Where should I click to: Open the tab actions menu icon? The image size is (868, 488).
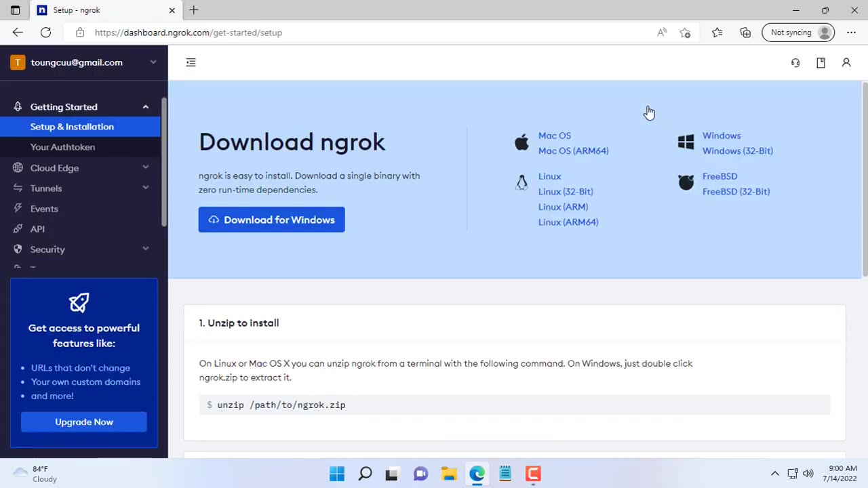click(15, 10)
